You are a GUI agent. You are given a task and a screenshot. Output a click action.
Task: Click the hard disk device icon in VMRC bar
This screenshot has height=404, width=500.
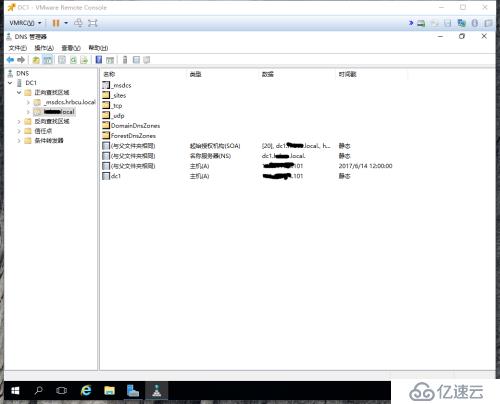[x=421, y=23]
